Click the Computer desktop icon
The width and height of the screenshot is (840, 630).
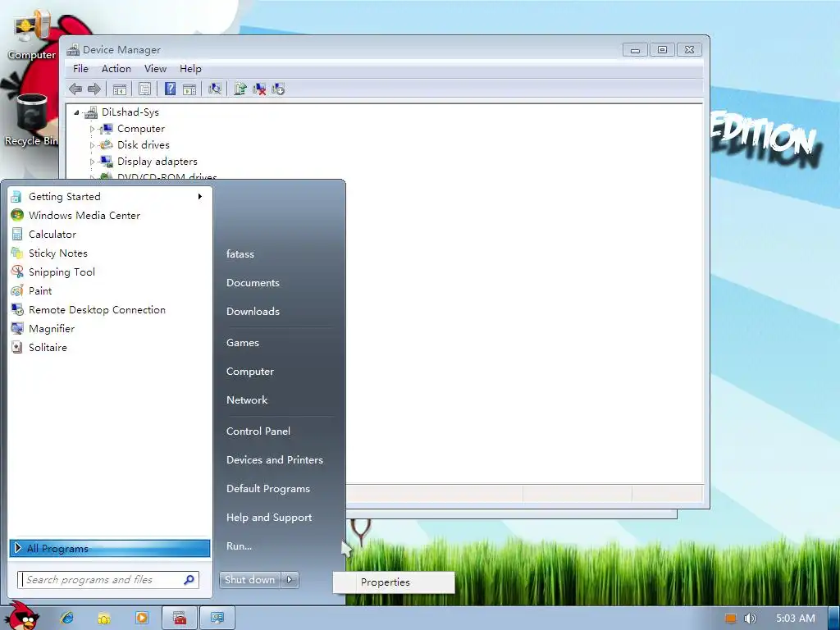tap(32, 35)
